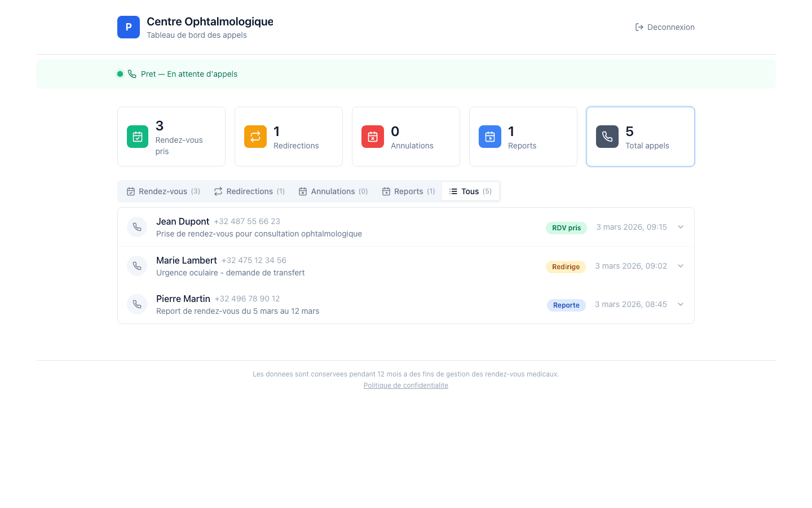Expand Pierre Martin's call details
Screen dimensions: 812x508
tap(680, 304)
